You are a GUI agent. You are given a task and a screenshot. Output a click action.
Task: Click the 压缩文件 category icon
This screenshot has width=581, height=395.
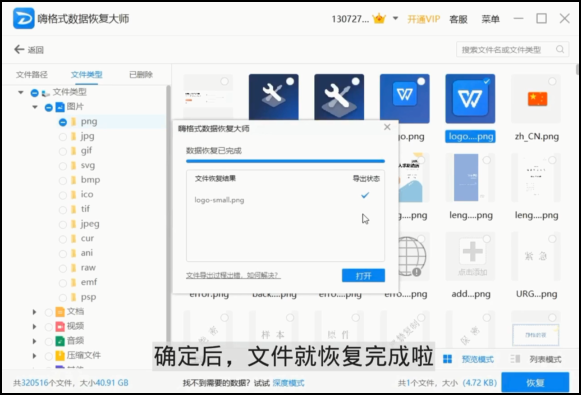(x=60, y=356)
